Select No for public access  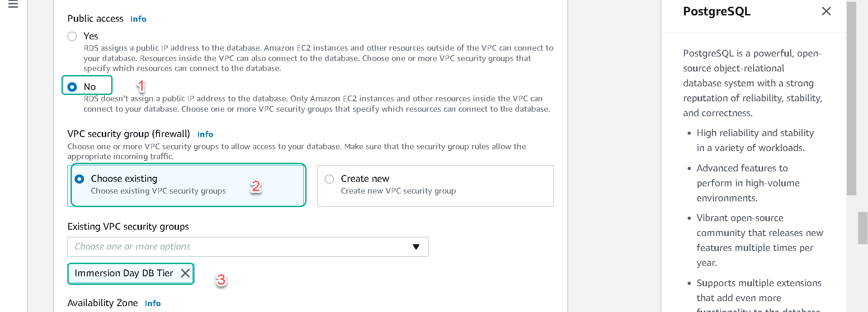click(x=72, y=87)
